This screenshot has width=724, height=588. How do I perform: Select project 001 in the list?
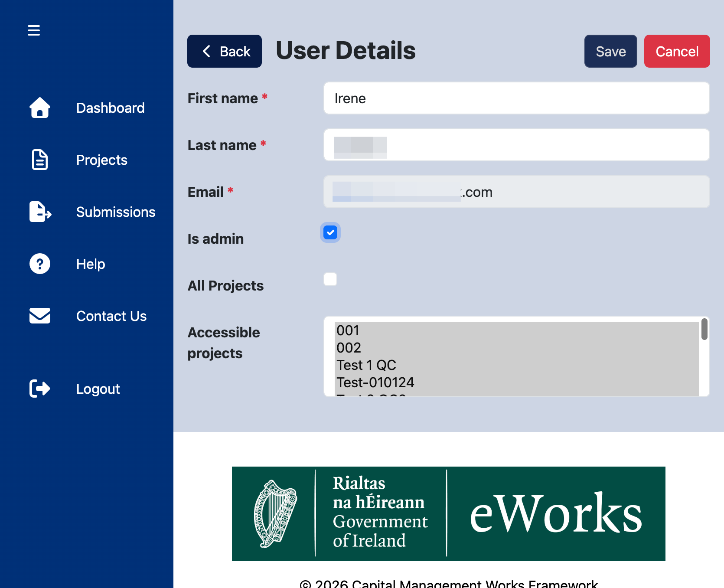click(517, 330)
